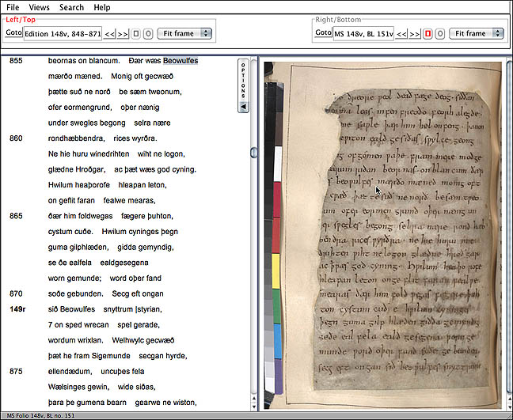The height and width of the screenshot is (420, 513).
Task: Toggle the circle icon in Left/Top
Action: (x=148, y=34)
